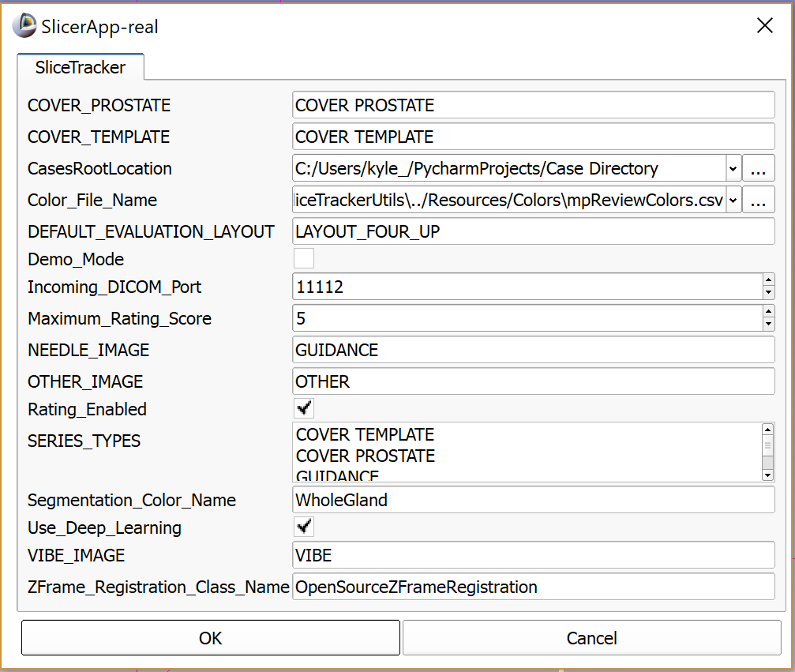Screen dimensions: 795x672
Task: Select COVER PROSTATE item in SERIES_TYPES list
Action: click(365, 456)
